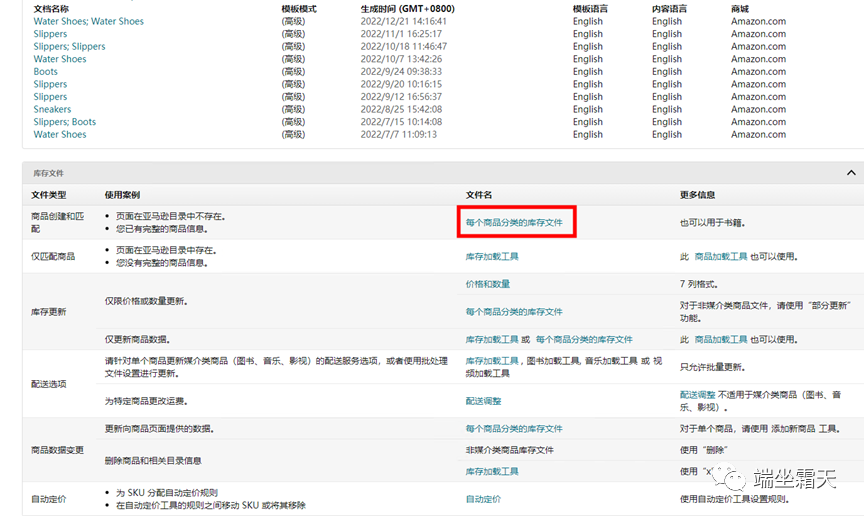
Task: Click 库存加载工具 in 仅匹配商品 row
Action: [x=492, y=256]
